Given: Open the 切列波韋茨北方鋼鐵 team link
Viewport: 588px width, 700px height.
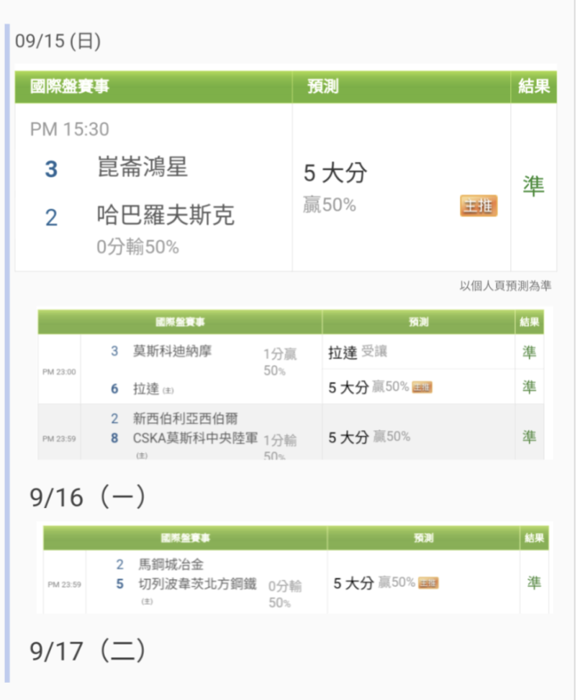Looking at the screenshot, I should pyautogui.click(x=197, y=583).
